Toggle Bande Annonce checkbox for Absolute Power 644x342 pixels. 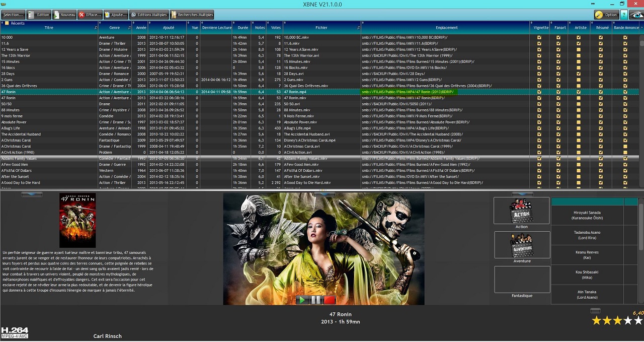625,122
